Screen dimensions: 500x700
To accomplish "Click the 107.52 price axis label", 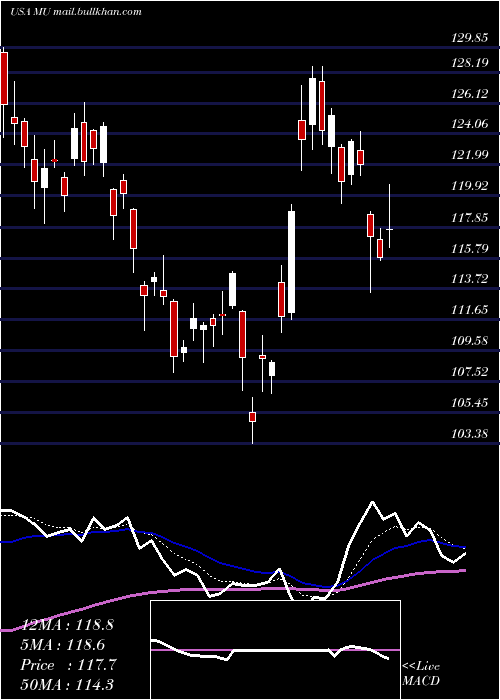I will pos(470,372).
